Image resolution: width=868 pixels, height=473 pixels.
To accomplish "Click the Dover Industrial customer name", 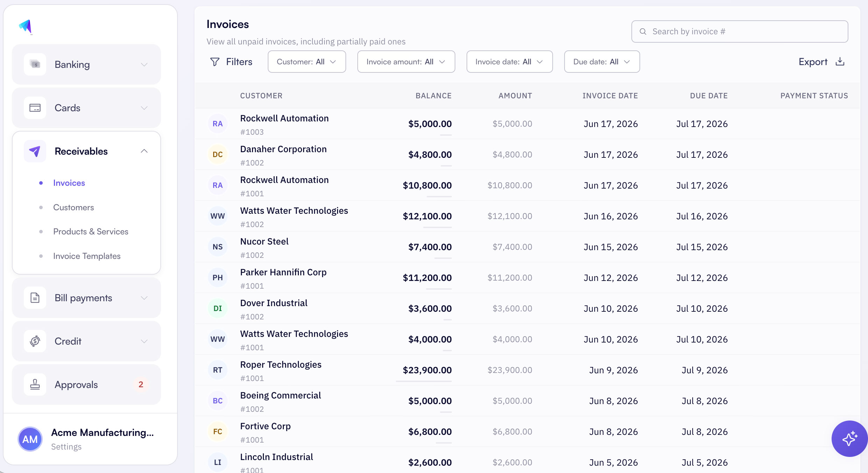I will coord(274,303).
